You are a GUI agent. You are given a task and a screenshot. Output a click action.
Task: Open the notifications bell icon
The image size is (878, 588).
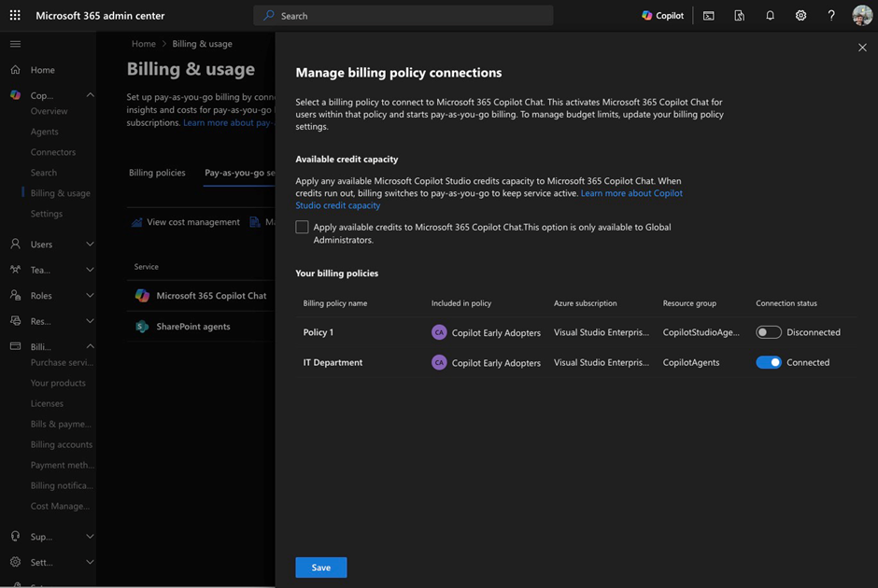point(770,16)
